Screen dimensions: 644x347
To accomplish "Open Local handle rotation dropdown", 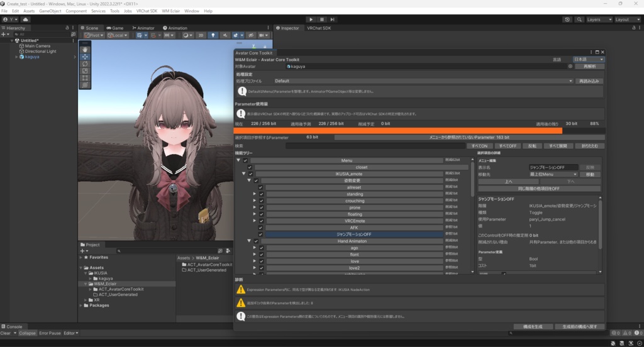I will (x=118, y=35).
